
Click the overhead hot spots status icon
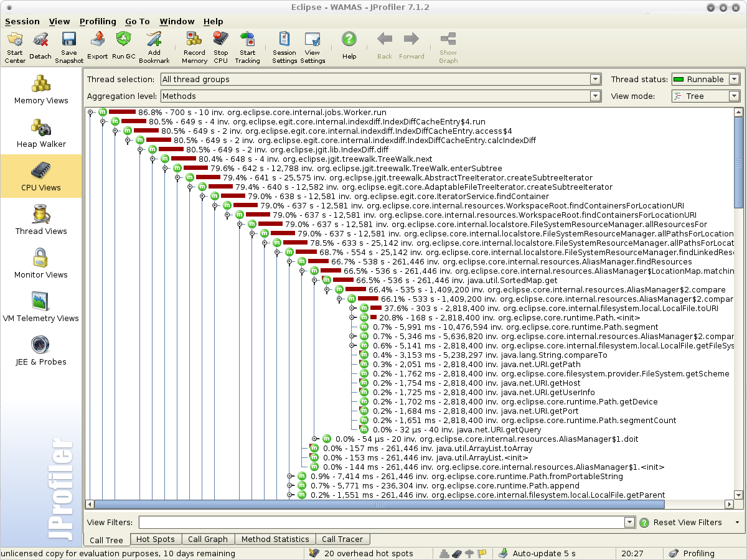click(314, 553)
